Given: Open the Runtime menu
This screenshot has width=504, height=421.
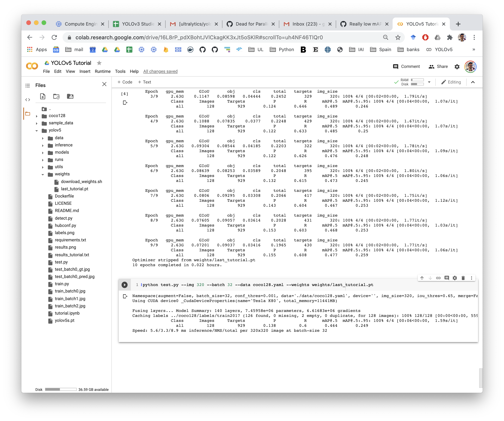Looking at the screenshot, I should tap(102, 71).
